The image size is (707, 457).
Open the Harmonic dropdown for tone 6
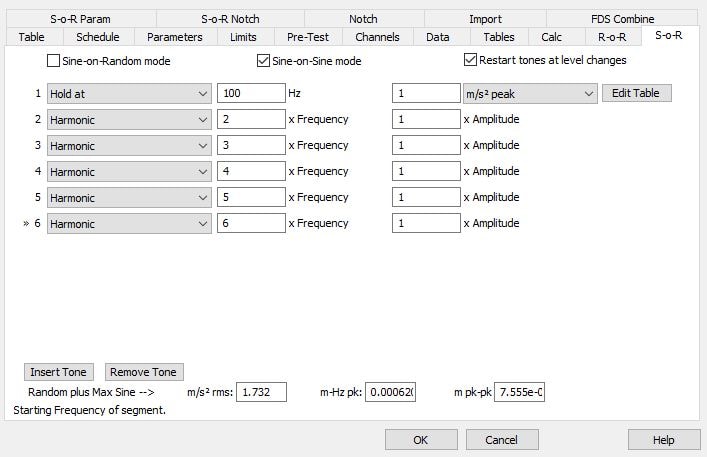(x=129, y=224)
